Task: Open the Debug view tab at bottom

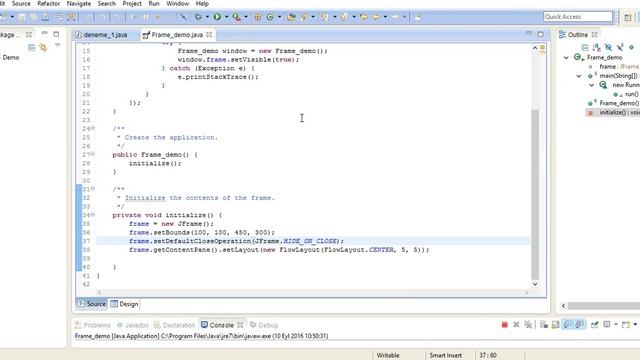Action: (264, 325)
